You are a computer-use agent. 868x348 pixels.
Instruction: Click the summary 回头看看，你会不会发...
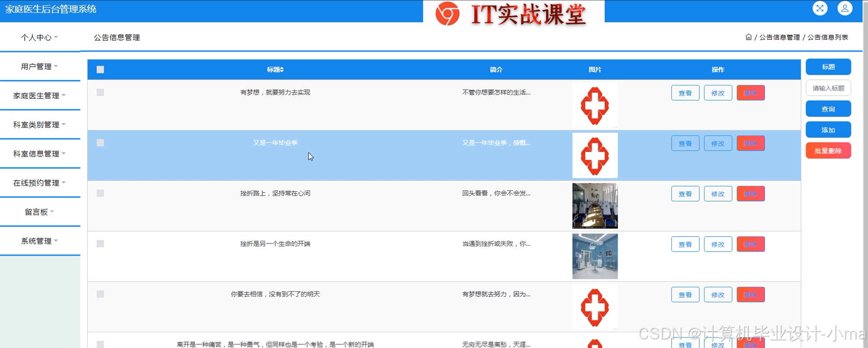coord(496,193)
